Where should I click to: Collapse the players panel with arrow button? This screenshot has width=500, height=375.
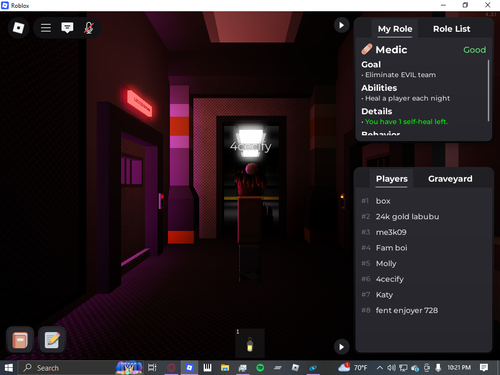[x=341, y=347]
